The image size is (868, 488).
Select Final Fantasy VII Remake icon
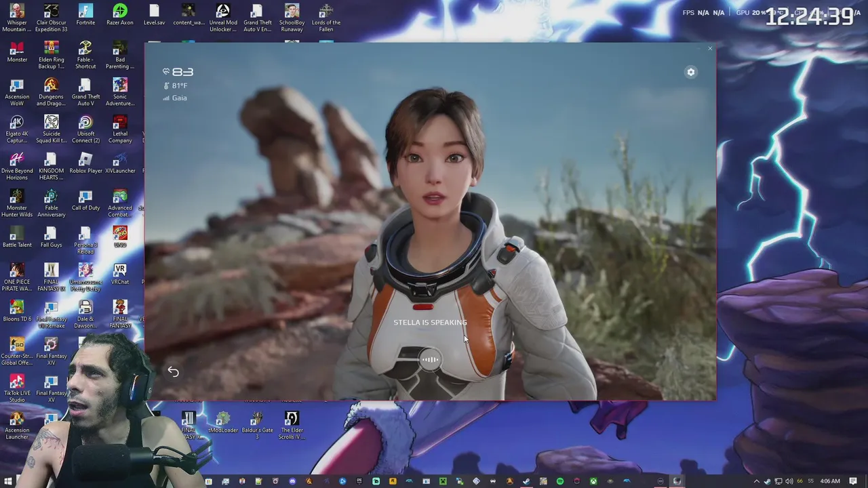tap(52, 316)
